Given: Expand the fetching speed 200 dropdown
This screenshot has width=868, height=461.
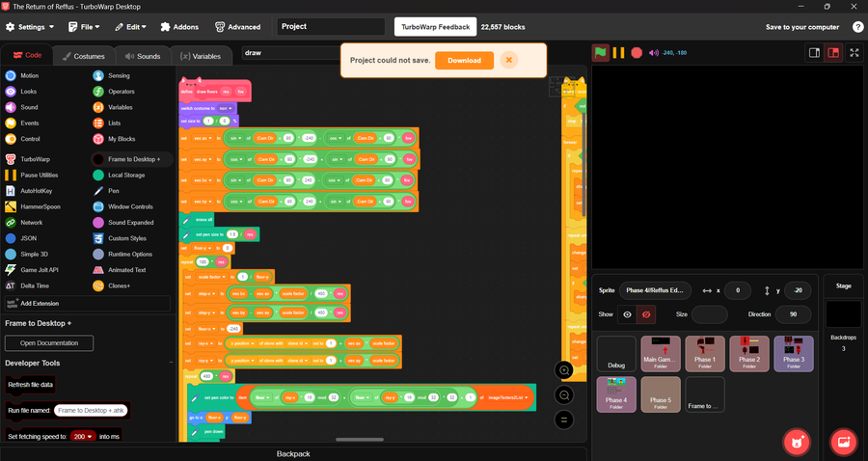Looking at the screenshot, I should 82,437.
